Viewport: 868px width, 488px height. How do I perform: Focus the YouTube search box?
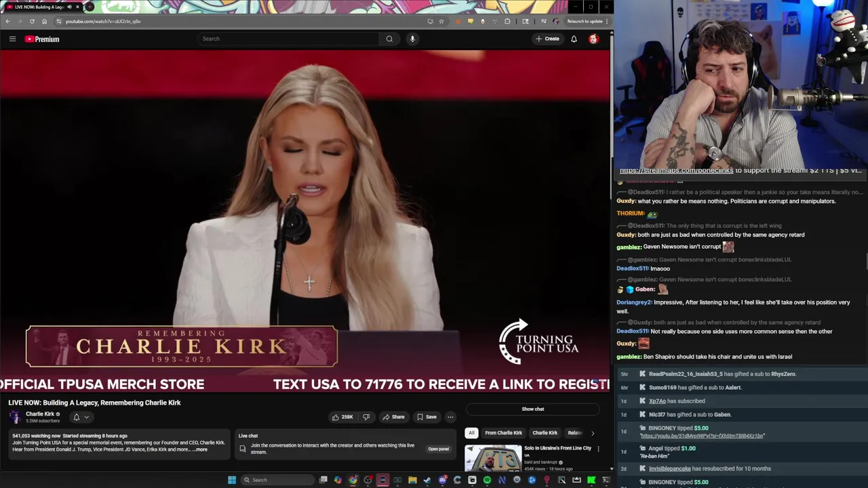tap(288, 39)
